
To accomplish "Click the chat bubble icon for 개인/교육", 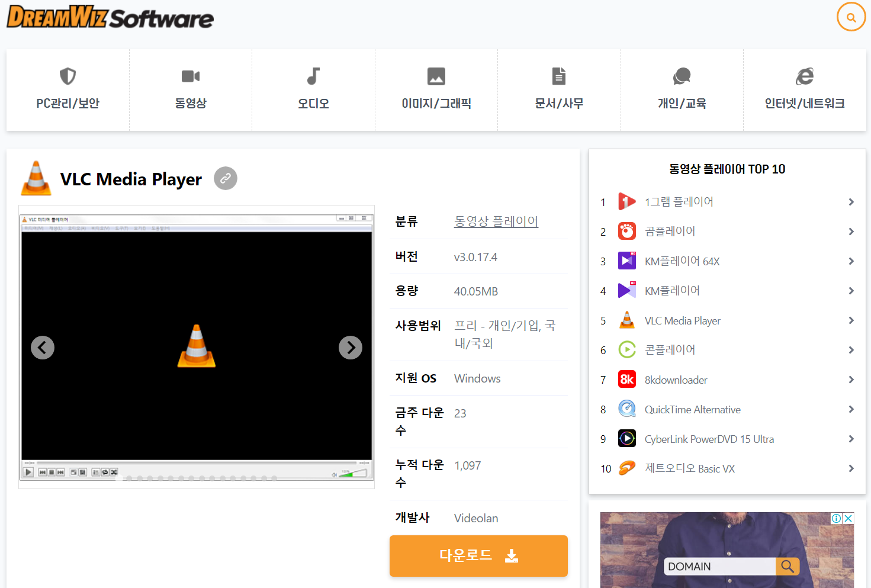I will pos(682,76).
